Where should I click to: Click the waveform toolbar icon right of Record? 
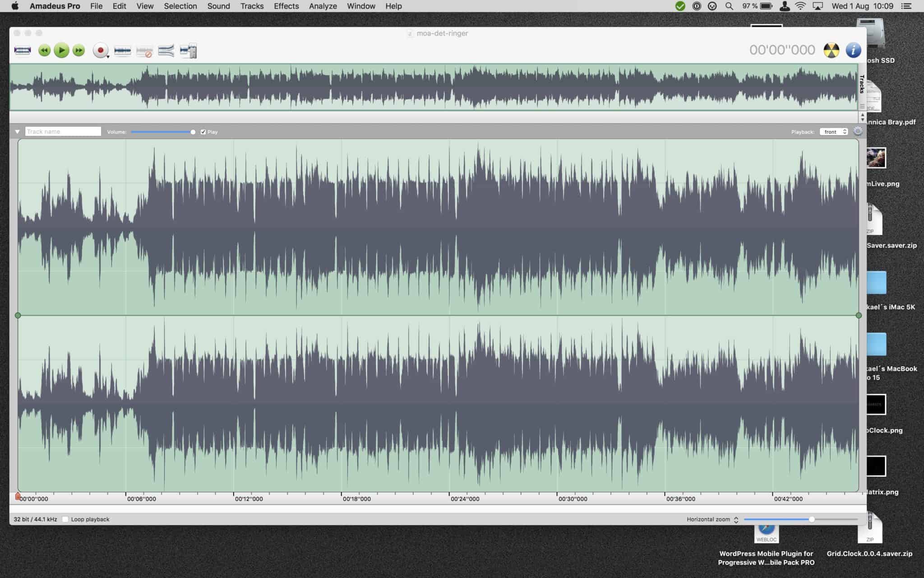click(122, 51)
